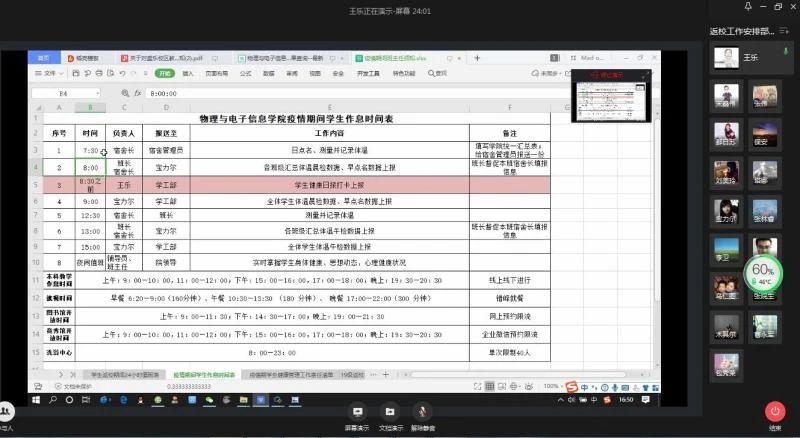800x438 pixels.
Task: Click cell name box showing B4
Action: [65, 92]
